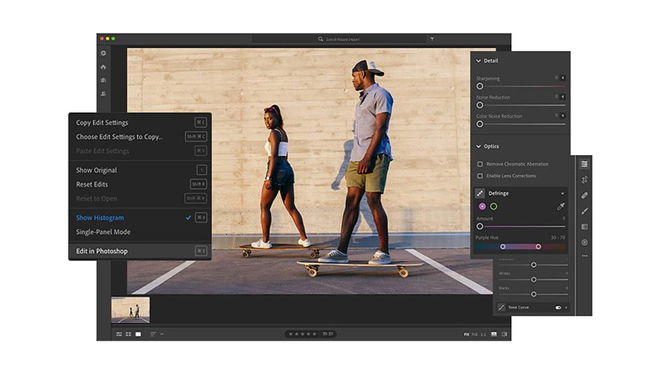Open the Home icon in left sidebar
Screen dimensions: 660x371
pyautogui.click(x=104, y=67)
